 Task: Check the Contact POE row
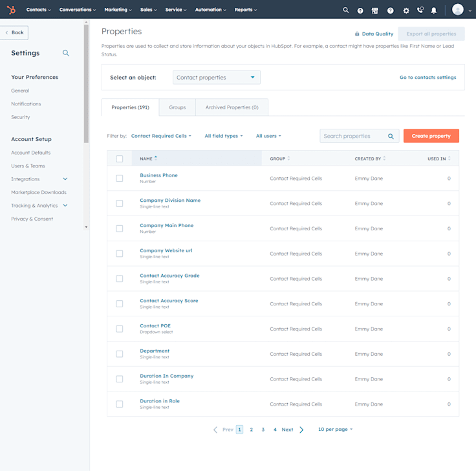pos(119,329)
